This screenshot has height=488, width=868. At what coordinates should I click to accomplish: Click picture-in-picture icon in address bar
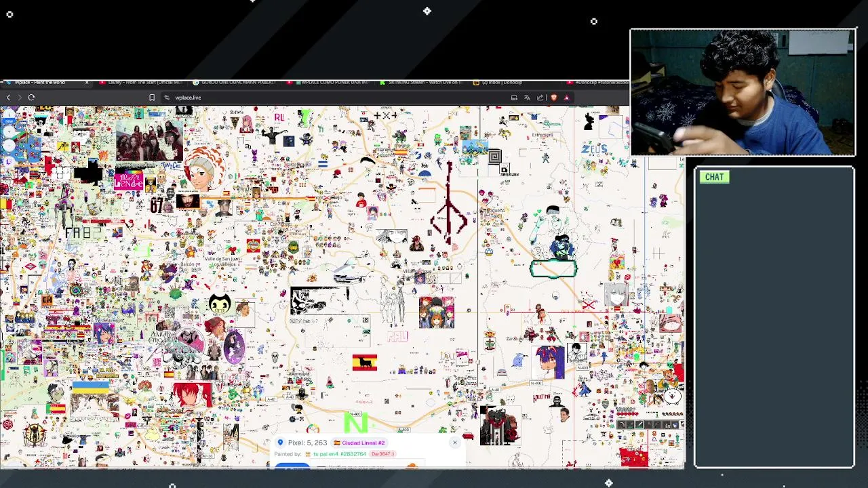(514, 98)
